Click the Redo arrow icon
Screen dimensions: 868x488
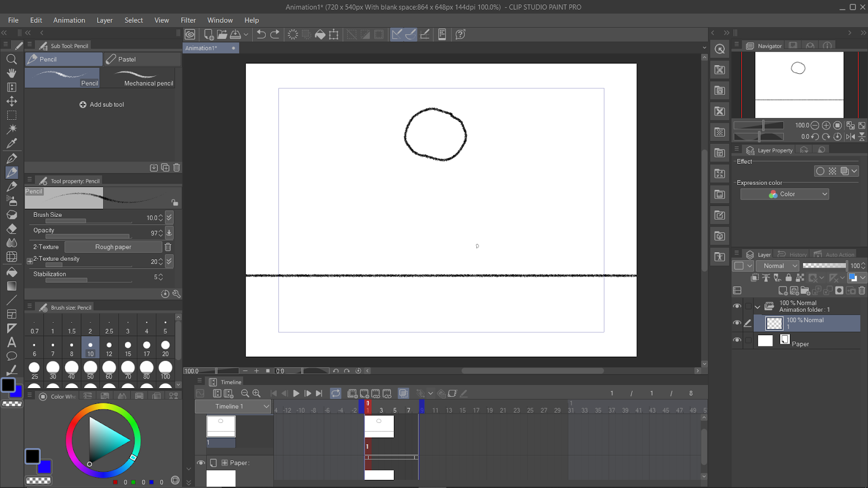pos(275,34)
